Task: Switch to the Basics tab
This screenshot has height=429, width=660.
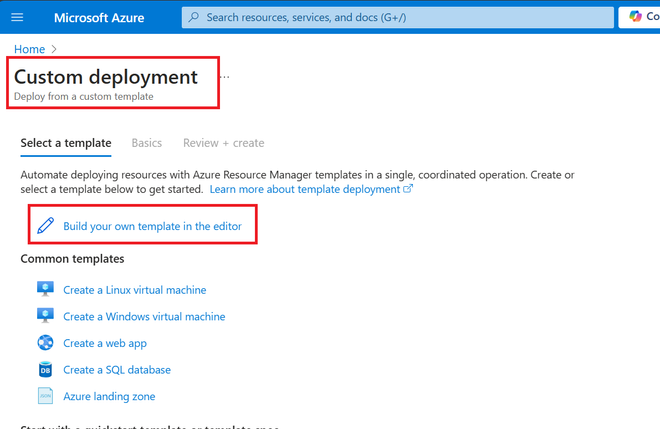Action: pos(146,143)
